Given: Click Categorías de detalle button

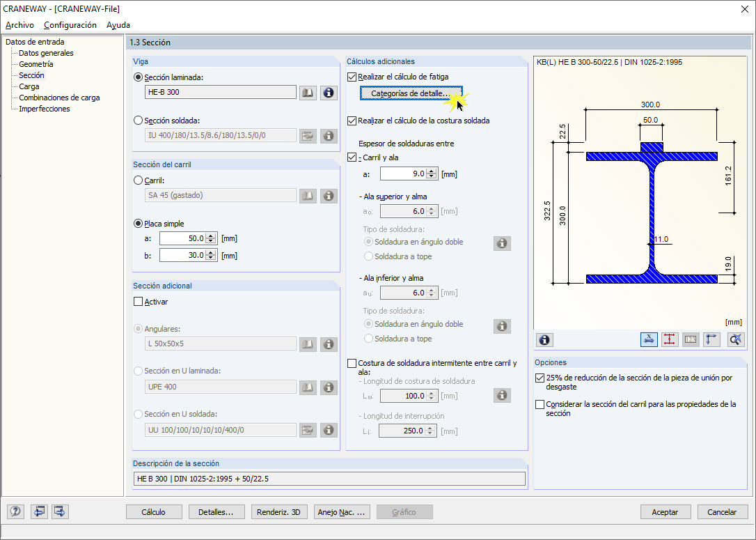Looking at the screenshot, I should [411, 93].
